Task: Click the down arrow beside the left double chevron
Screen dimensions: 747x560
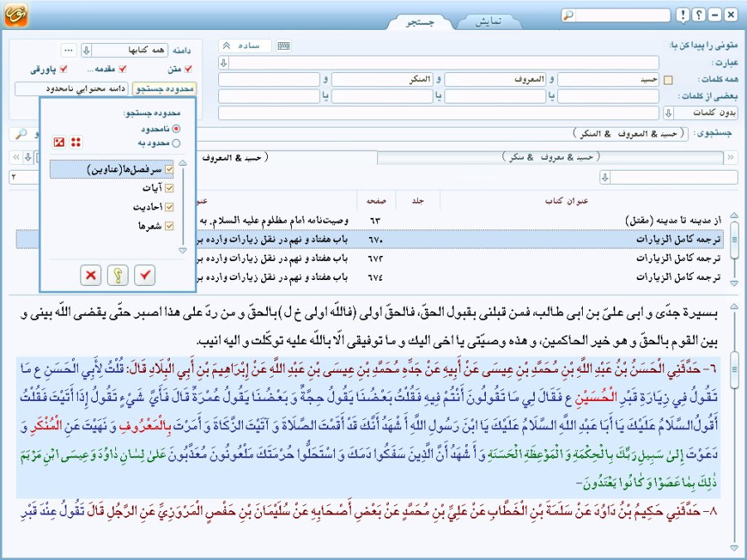Action: pos(28,157)
